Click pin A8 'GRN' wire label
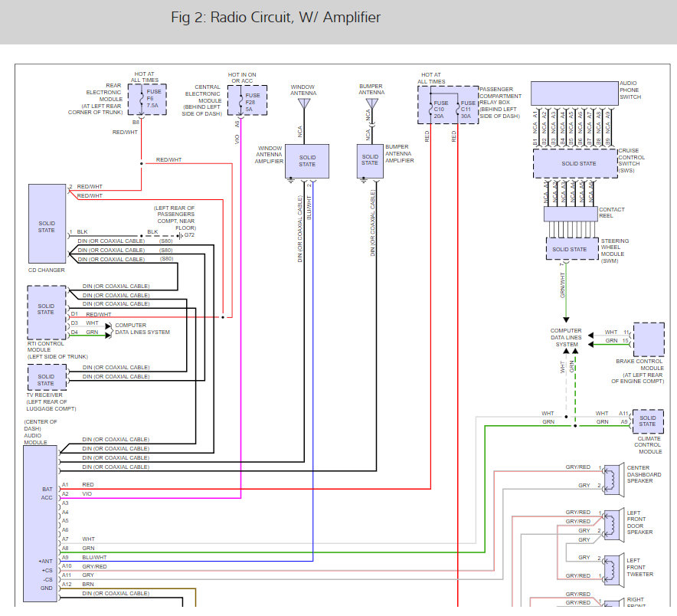Viewport: 677px width, 616px height. click(x=88, y=548)
